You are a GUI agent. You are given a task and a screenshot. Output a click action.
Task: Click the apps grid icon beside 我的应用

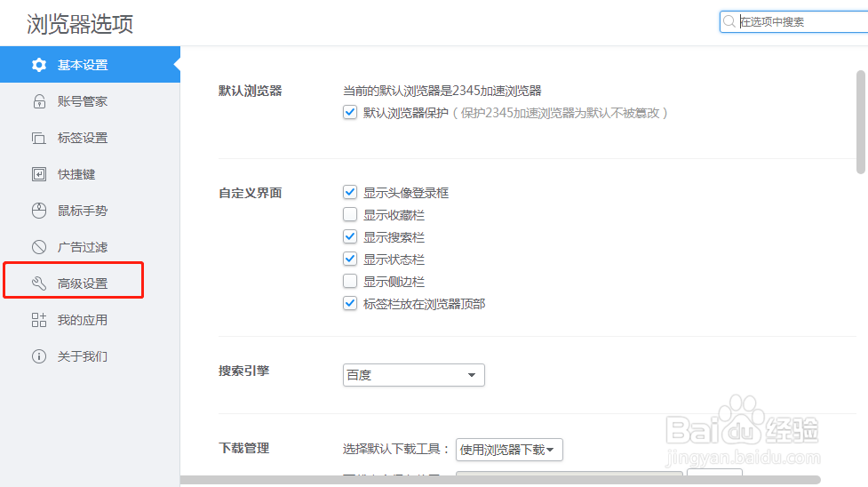pyautogui.click(x=39, y=320)
